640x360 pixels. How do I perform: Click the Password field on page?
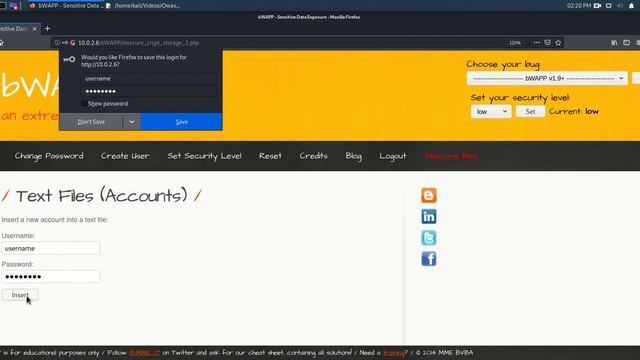(51, 276)
